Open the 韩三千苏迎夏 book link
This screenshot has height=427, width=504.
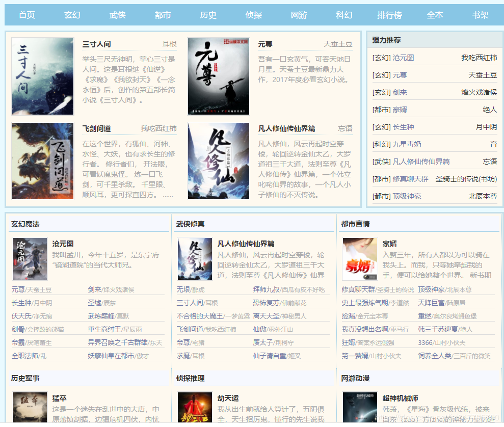click(438, 329)
